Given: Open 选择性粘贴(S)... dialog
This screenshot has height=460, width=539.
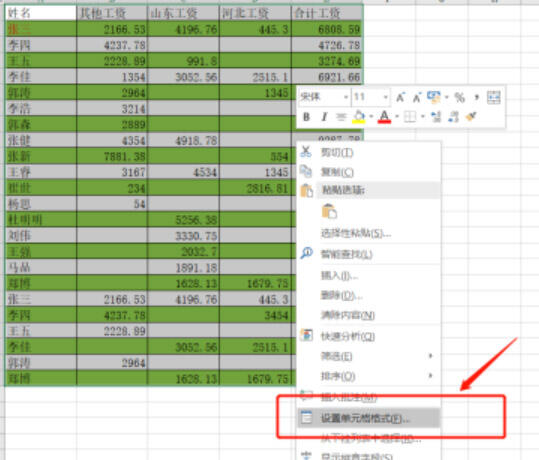Looking at the screenshot, I should (368, 233).
